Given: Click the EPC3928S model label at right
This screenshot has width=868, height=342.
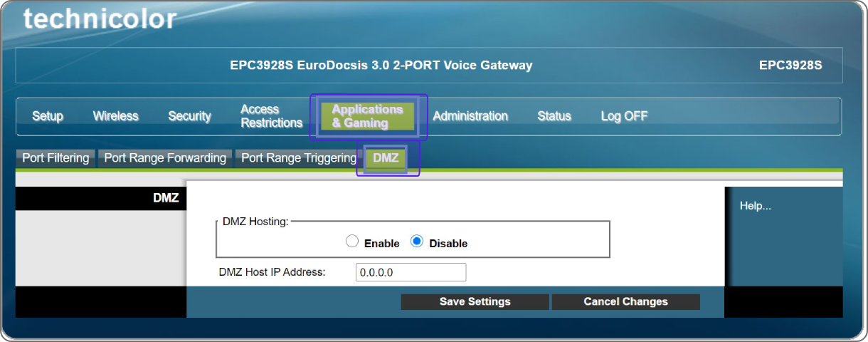Looking at the screenshot, I should (790, 65).
